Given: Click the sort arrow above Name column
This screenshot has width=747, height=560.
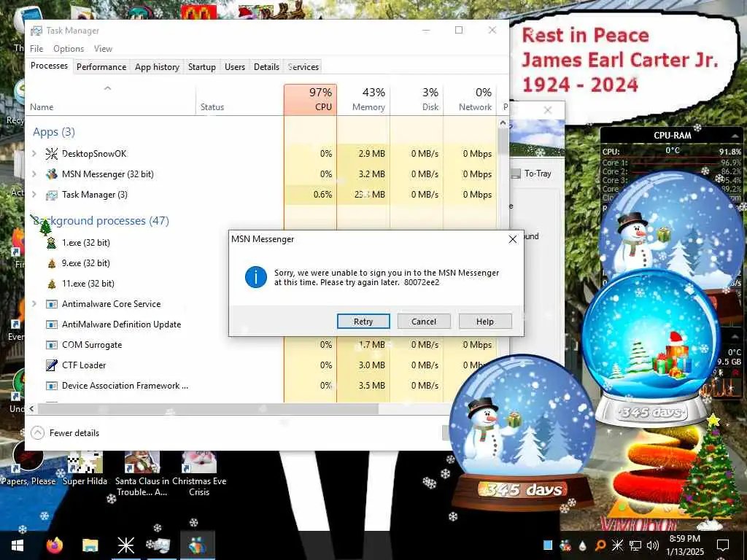Looking at the screenshot, I should [x=108, y=88].
